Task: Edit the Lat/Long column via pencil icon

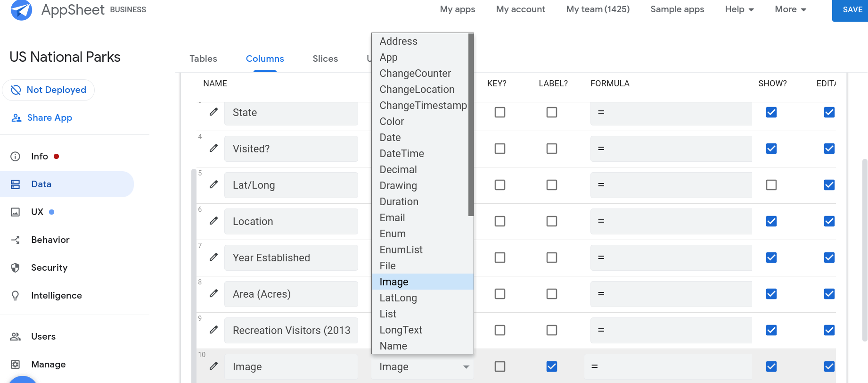Action: [x=214, y=184]
